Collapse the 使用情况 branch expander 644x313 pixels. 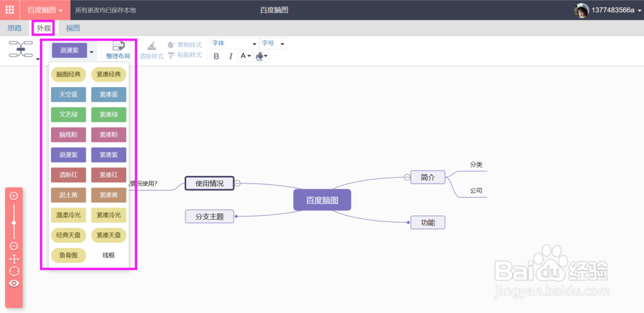pyautogui.click(x=238, y=183)
